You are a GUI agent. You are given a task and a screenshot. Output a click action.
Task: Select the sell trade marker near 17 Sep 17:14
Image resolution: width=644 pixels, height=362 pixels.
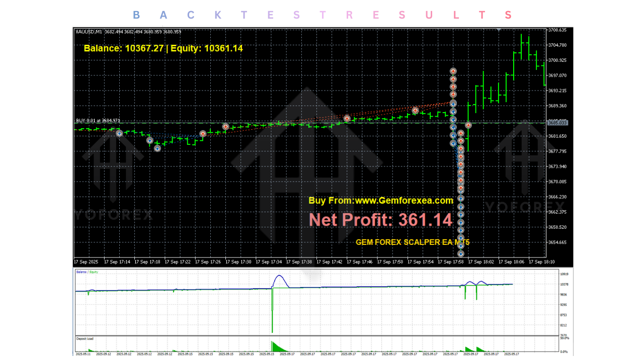coord(119,133)
